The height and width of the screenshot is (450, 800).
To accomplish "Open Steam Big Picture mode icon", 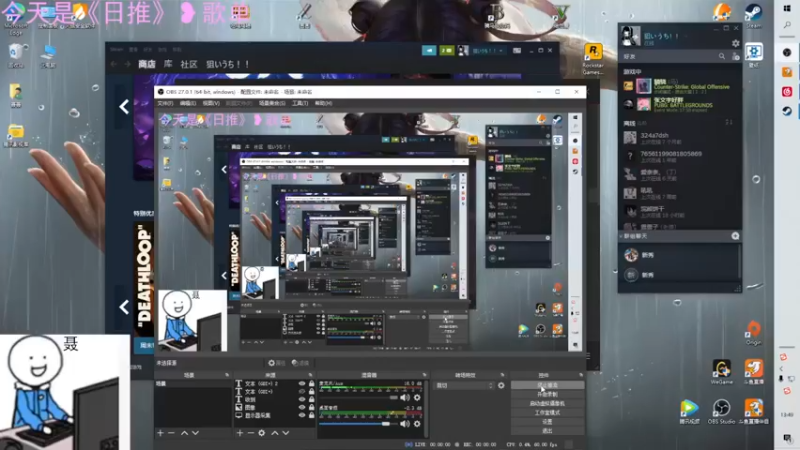I will [517, 51].
